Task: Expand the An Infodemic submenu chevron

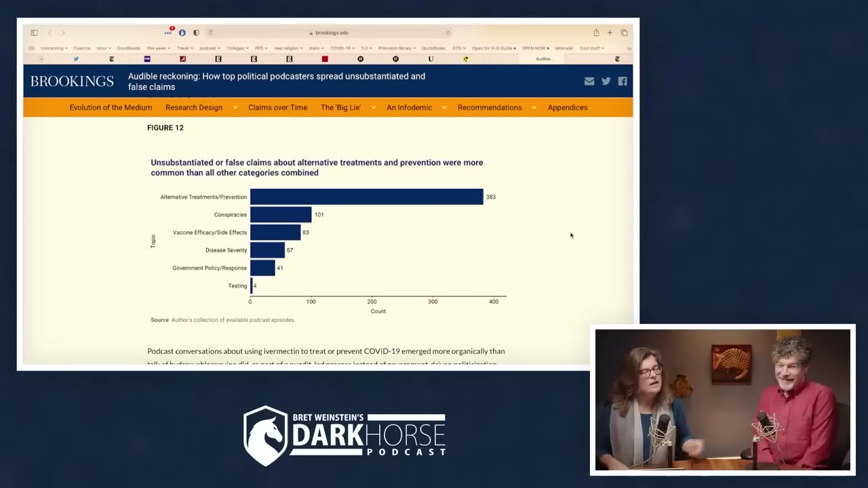Action: [x=444, y=107]
